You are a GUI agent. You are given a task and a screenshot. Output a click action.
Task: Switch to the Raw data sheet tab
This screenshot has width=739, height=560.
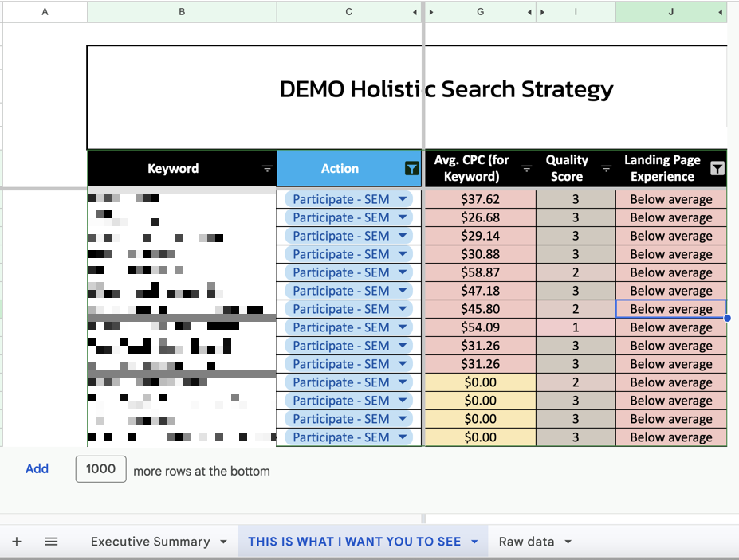(x=526, y=542)
